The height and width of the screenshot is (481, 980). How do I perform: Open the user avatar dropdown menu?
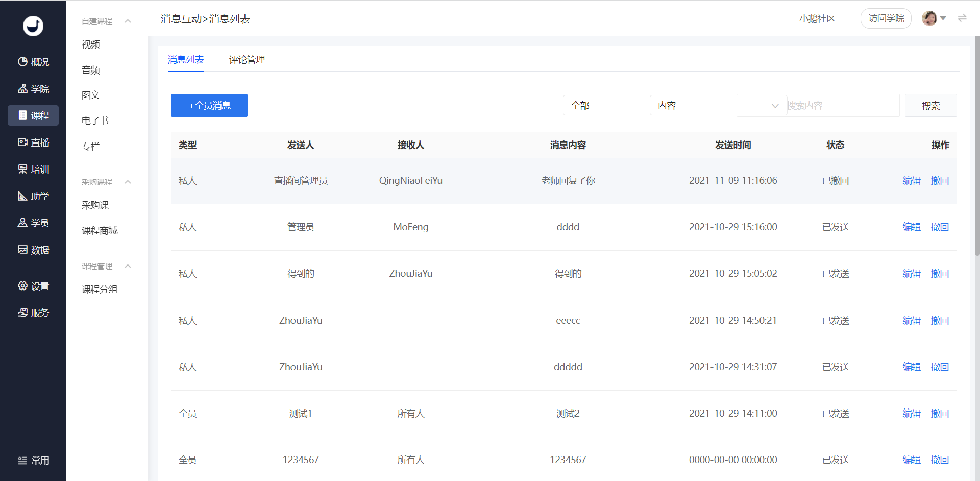click(x=934, y=18)
